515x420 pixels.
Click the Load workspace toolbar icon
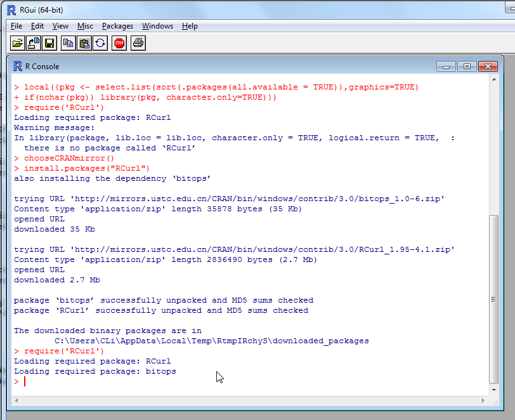(34, 43)
